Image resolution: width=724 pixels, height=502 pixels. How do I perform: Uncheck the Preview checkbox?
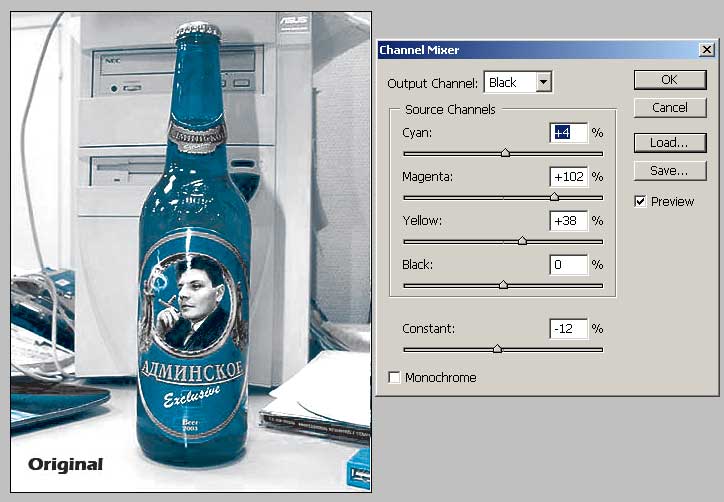point(640,201)
